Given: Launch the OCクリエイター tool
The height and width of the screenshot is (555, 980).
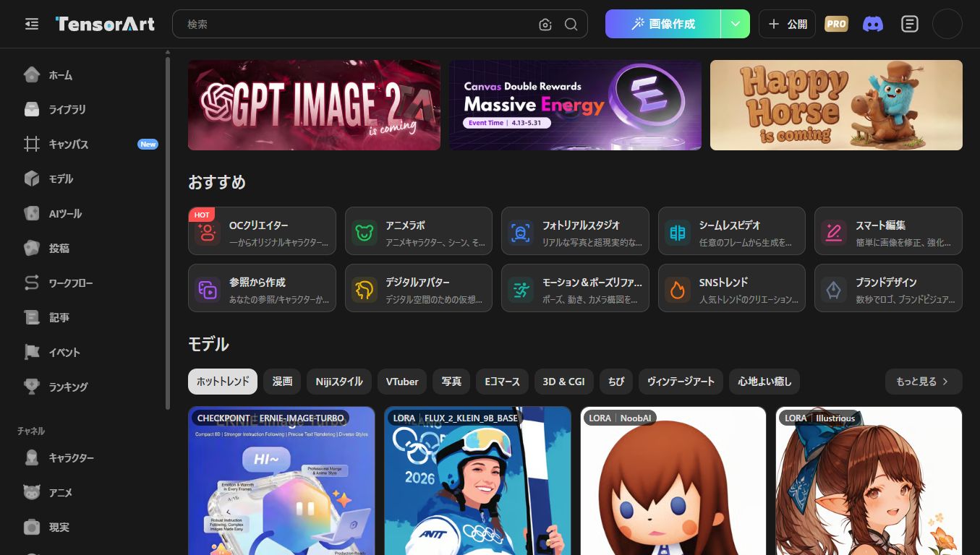Looking at the screenshot, I should (262, 231).
